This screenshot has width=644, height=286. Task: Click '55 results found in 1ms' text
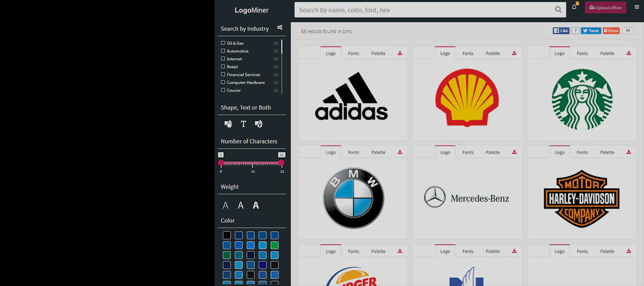[326, 31]
